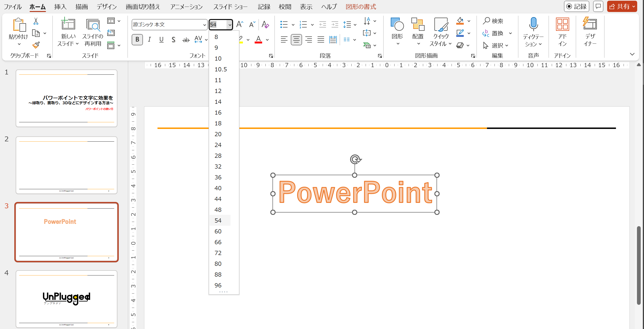Image resolution: width=644 pixels, height=329 pixels.
Task: Toggle Underline formatting
Action: 161,39
